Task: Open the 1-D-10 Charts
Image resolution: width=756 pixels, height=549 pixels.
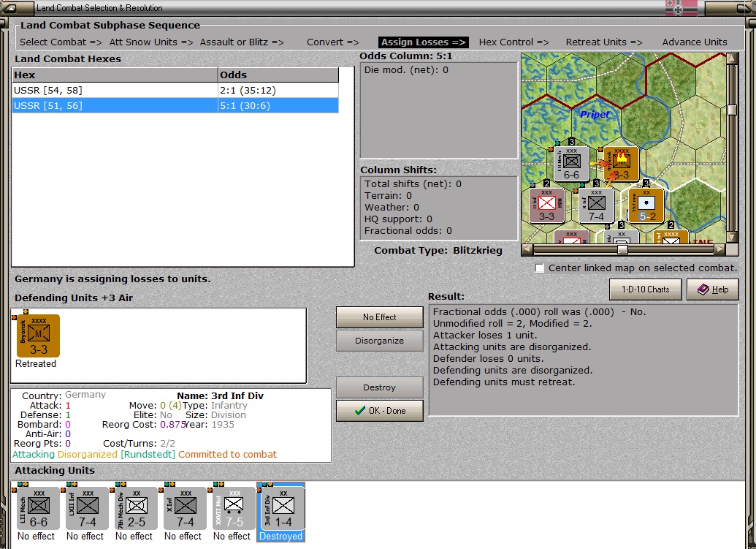Action: pyautogui.click(x=645, y=289)
